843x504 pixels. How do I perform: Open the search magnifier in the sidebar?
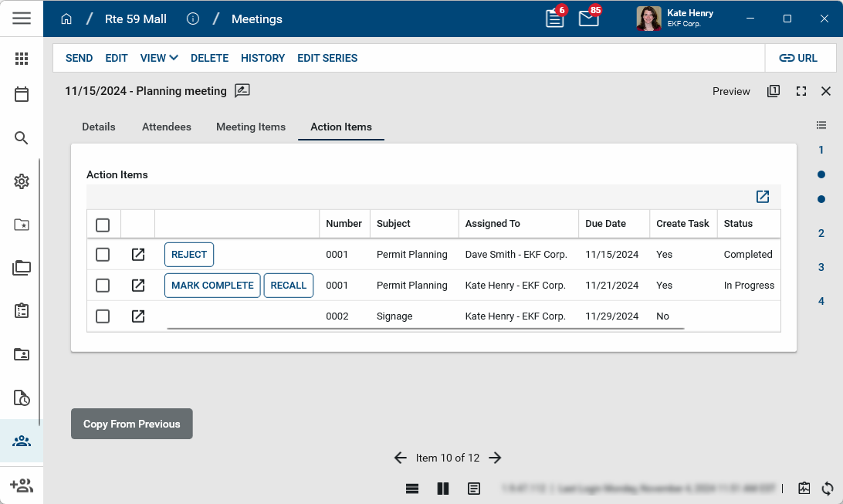[22, 138]
